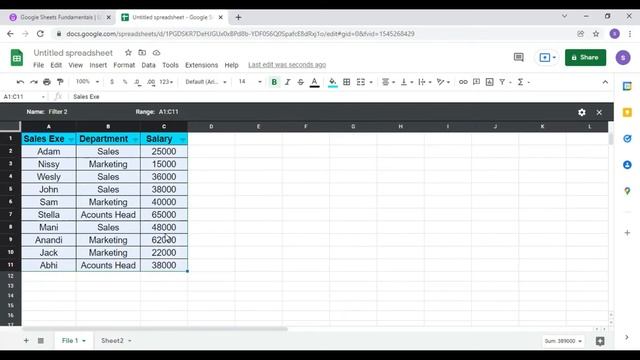Check the cloud document status icon
The width and height of the screenshot is (640, 360).
click(156, 53)
